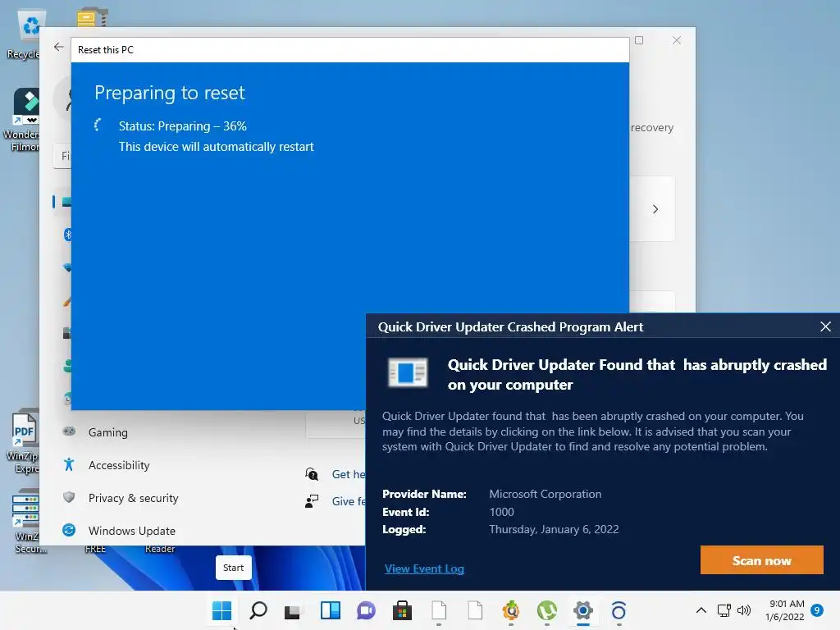The image size is (840, 630).
Task: Click the Quick Driver Updater program icon
Action: [x=408, y=372]
